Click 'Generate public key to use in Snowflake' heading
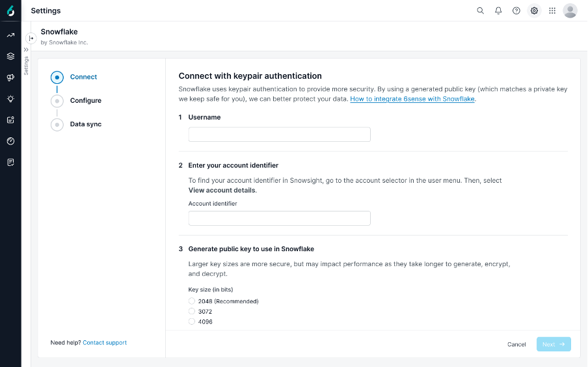 tap(251, 249)
